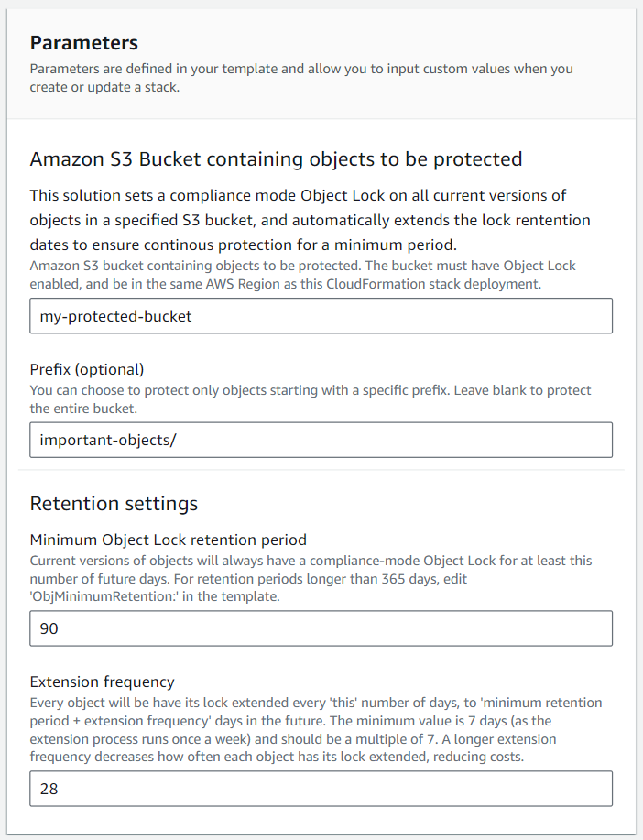Image resolution: width=643 pixels, height=840 pixels.
Task: Click the bucket requirements helper text about Object Lock
Action: point(302,274)
